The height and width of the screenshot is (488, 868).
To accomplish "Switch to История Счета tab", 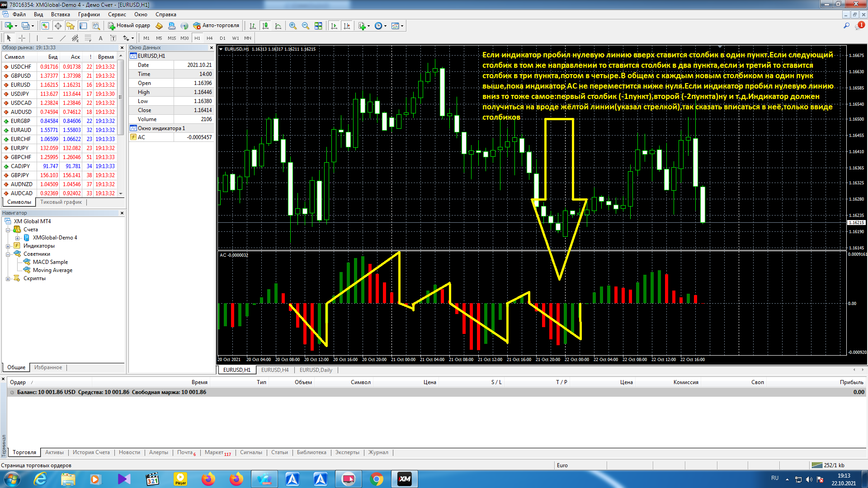I will point(91,452).
